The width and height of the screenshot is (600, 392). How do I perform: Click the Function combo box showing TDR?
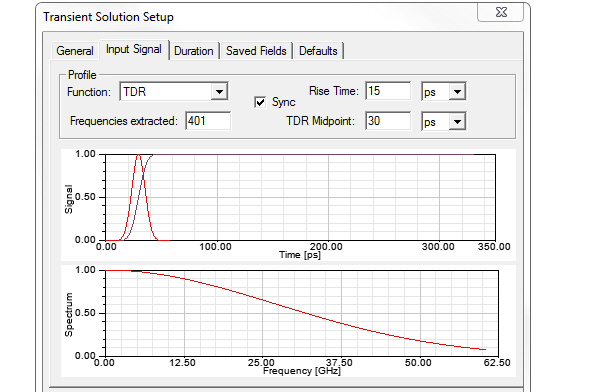pos(174,92)
